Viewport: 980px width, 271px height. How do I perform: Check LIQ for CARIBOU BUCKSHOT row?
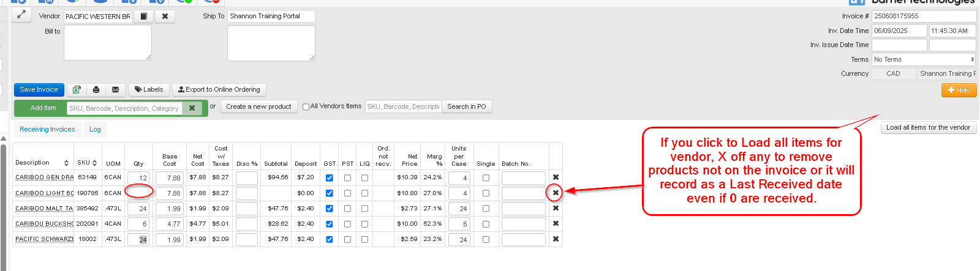[x=364, y=224]
